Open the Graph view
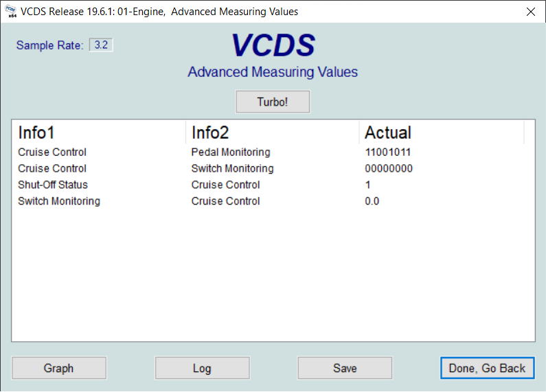Viewport: 546px width, 392px height. 59,368
